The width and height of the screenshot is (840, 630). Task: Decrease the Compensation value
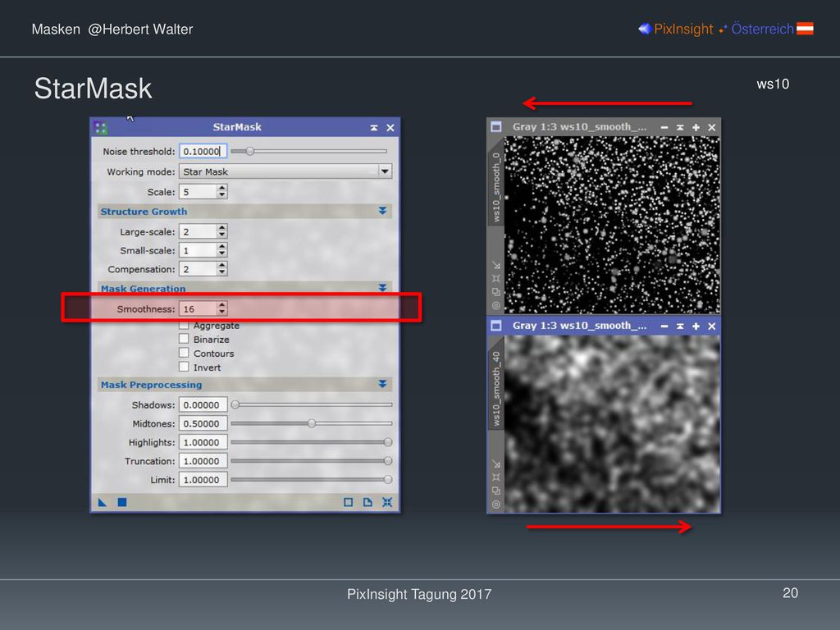pos(221,272)
